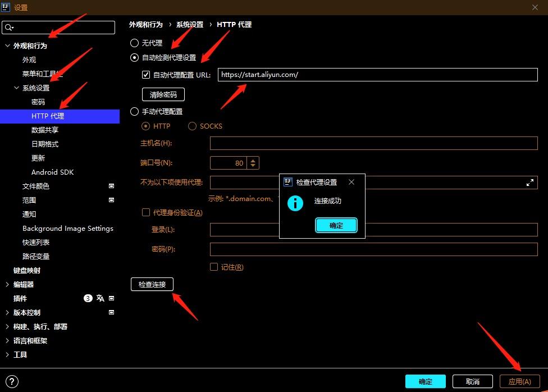Expand the 编辑器 tree node
548x392 pixels.
coord(6,284)
